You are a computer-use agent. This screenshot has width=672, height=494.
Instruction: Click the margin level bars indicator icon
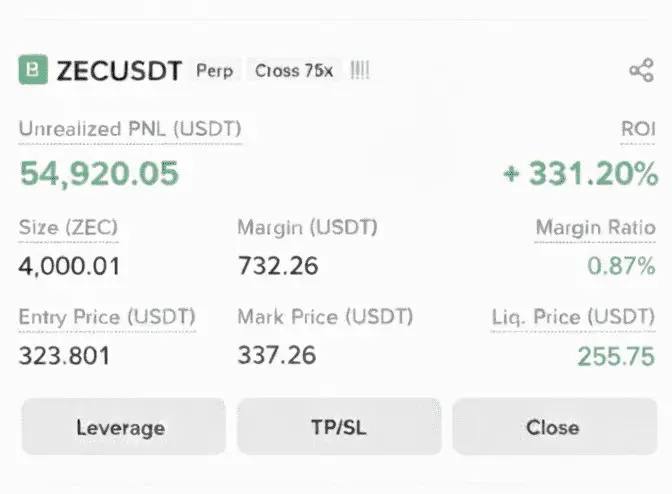pos(360,71)
